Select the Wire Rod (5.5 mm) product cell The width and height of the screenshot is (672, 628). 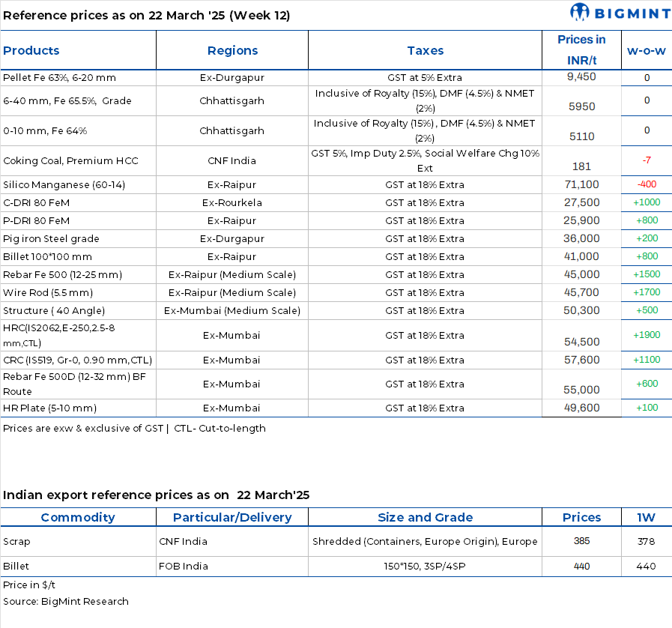pos(48,293)
